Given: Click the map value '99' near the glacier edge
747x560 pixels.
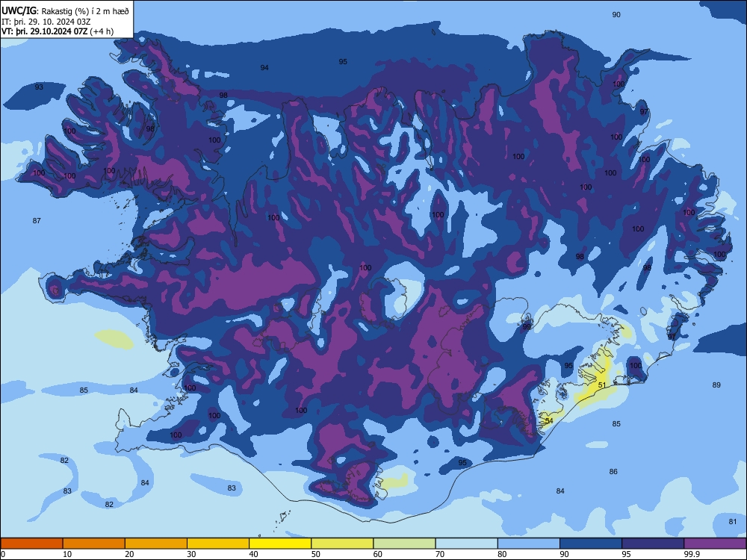Looking at the screenshot, I should pos(527,327).
